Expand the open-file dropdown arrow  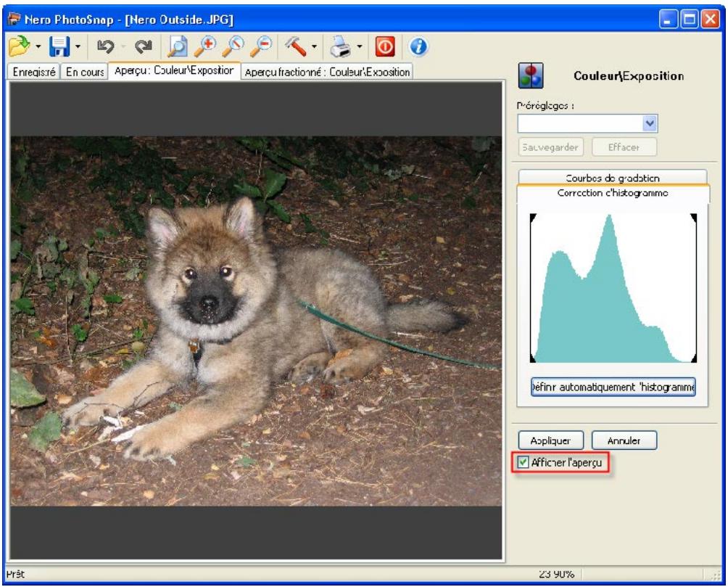[38, 46]
